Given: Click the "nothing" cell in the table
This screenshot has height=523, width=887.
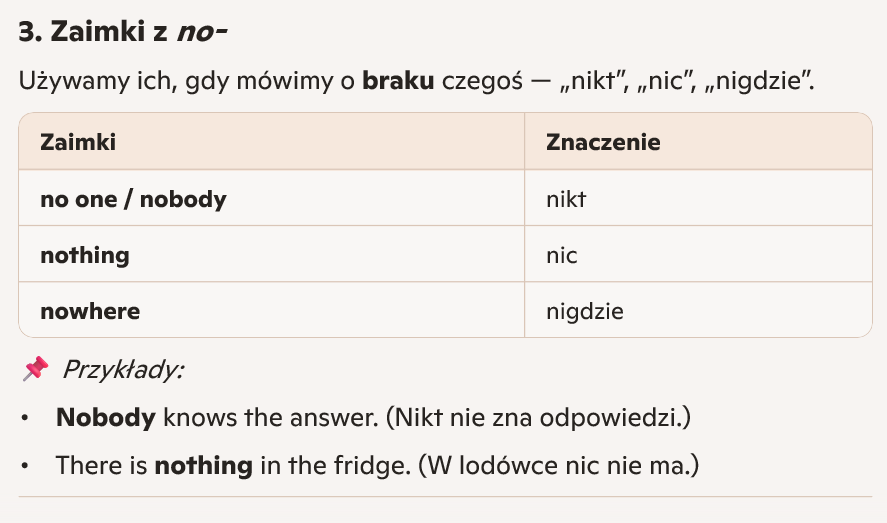Looking at the screenshot, I should (85, 255).
